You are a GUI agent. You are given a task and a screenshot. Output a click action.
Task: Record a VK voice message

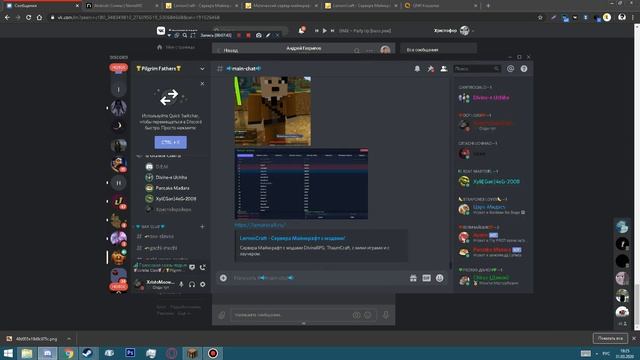386,315
